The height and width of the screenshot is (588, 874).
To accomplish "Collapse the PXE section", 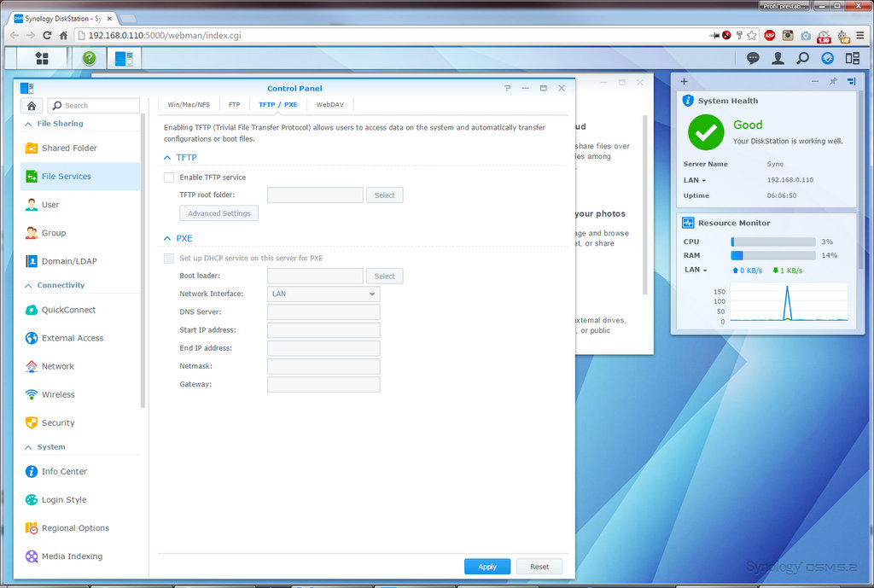I will (x=167, y=239).
